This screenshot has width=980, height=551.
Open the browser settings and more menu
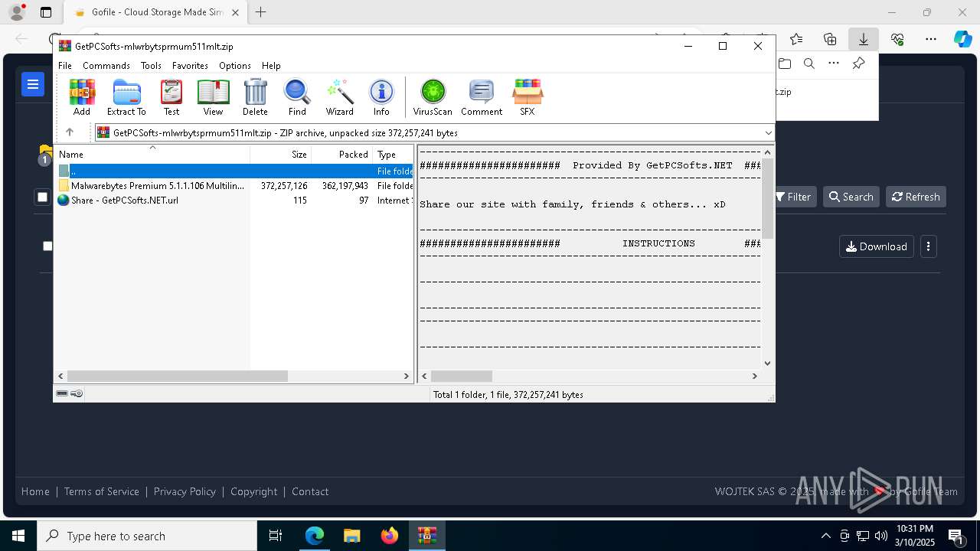(931, 39)
